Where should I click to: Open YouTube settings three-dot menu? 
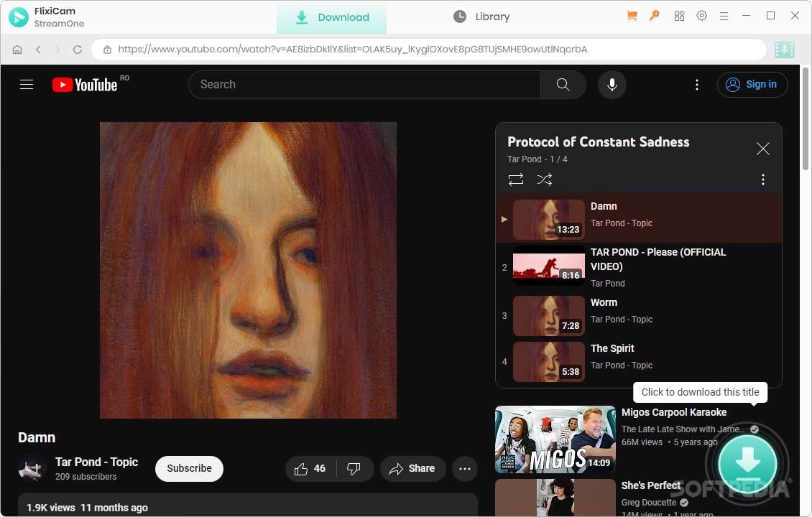[x=697, y=84]
